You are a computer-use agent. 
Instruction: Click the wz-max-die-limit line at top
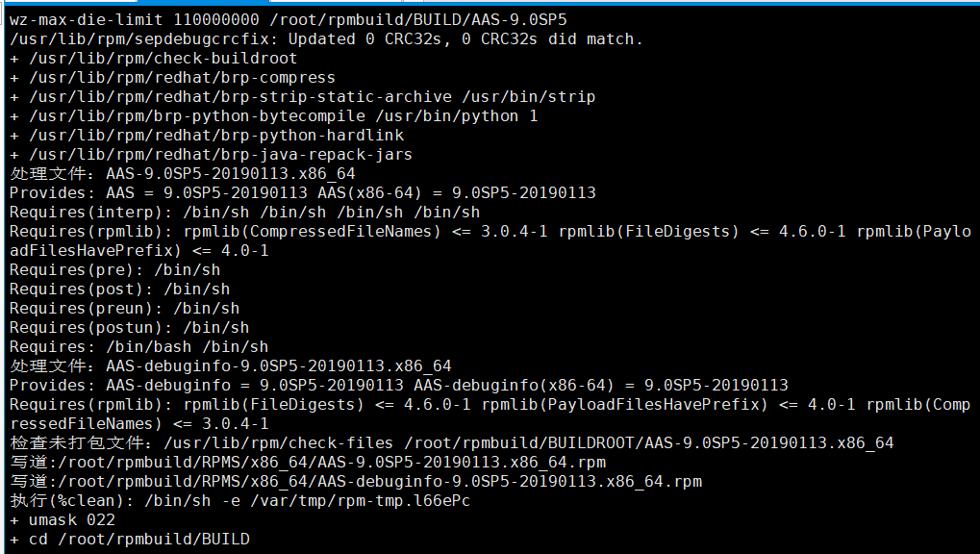click(x=289, y=19)
